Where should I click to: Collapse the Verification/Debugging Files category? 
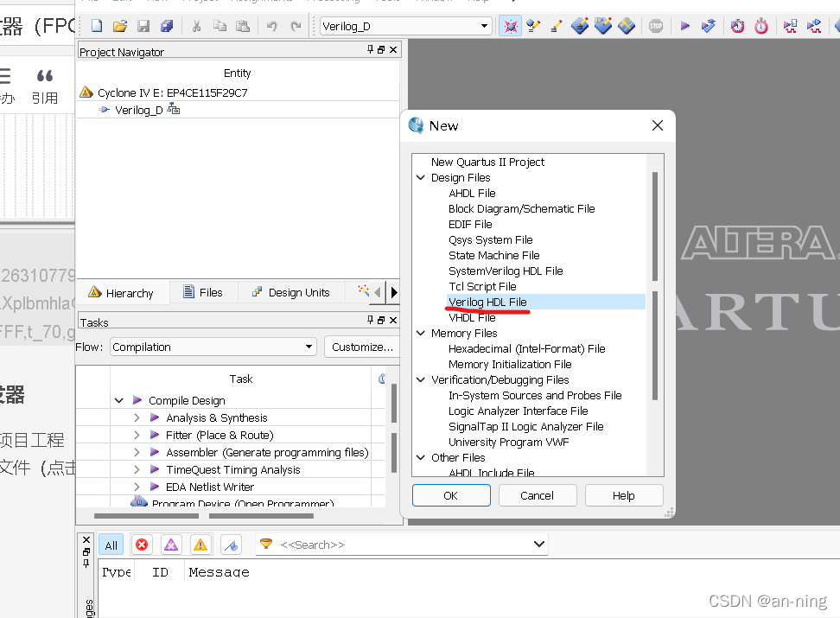coord(421,379)
